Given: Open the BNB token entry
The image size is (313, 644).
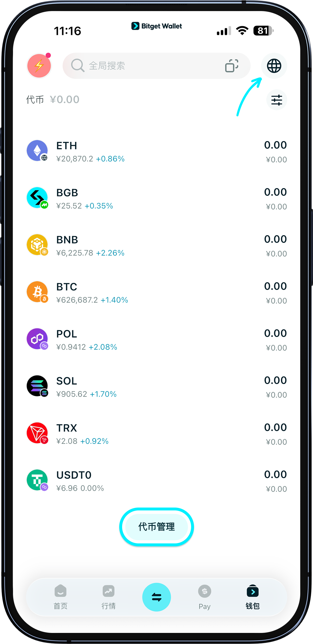Looking at the screenshot, I should pyautogui.click(x=156, y=245).
